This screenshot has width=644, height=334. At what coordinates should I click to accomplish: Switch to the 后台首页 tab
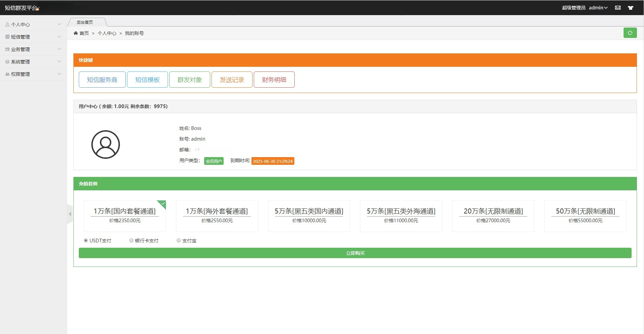[x=84, y=22]
